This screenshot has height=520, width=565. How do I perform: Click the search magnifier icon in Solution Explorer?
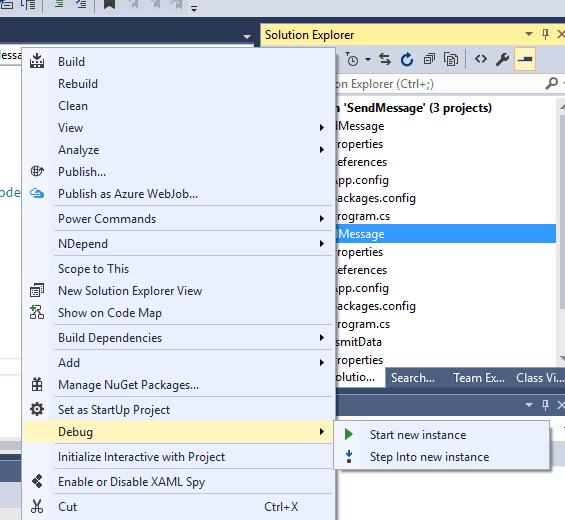click(x=551, y=84)
